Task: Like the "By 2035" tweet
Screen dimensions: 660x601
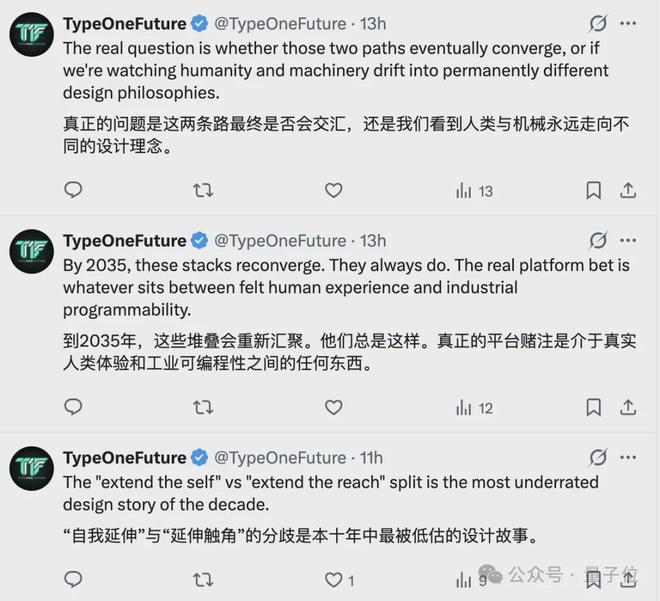Action: pos(333,408)
